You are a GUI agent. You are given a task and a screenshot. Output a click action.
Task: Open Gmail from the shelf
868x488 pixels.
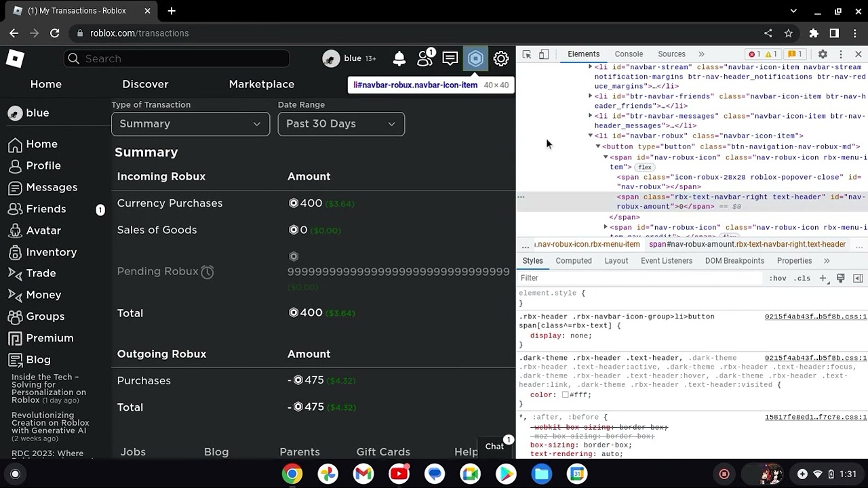pos(363,474)
